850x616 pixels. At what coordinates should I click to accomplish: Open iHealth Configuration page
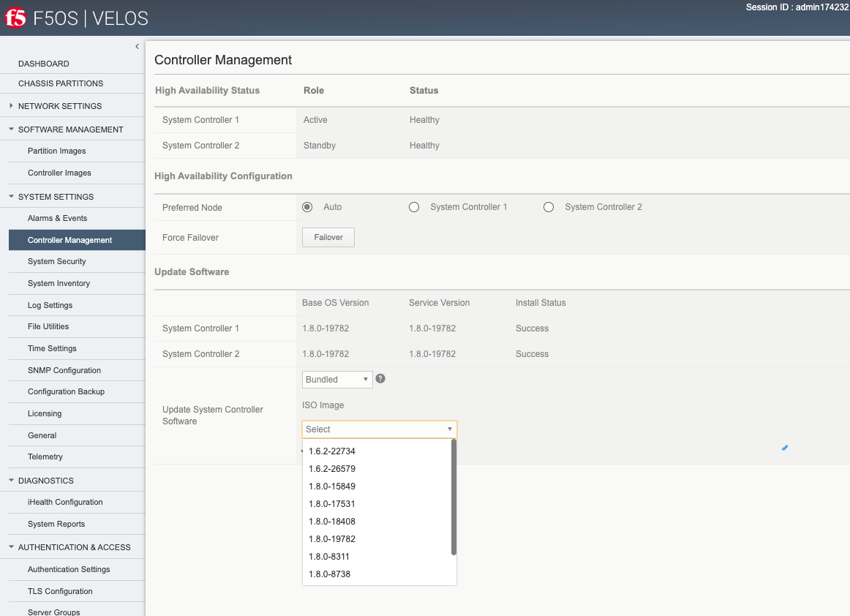tap(65, 502)
